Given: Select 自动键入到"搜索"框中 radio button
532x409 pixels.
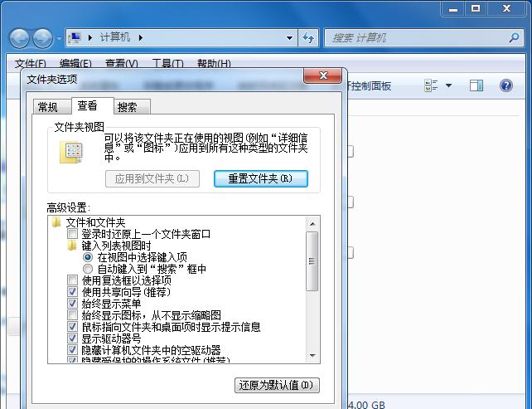Looking at the screenshot, I should tap(88, 270).
